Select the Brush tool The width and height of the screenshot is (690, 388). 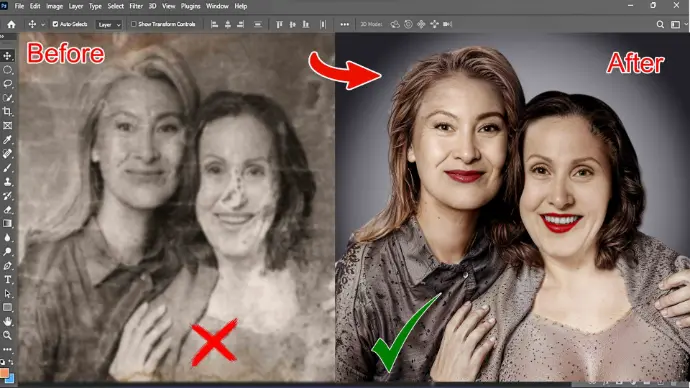click(7, 168)
